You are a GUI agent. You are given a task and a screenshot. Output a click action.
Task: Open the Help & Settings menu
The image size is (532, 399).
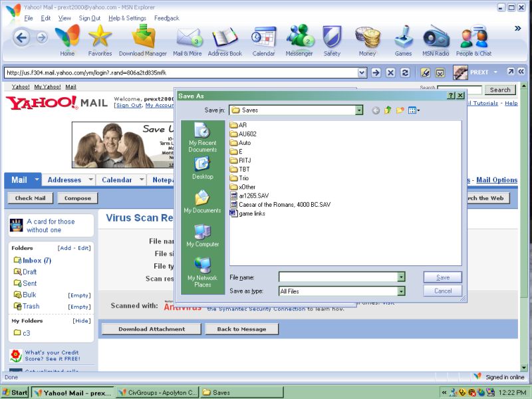(x=127, y=18)
